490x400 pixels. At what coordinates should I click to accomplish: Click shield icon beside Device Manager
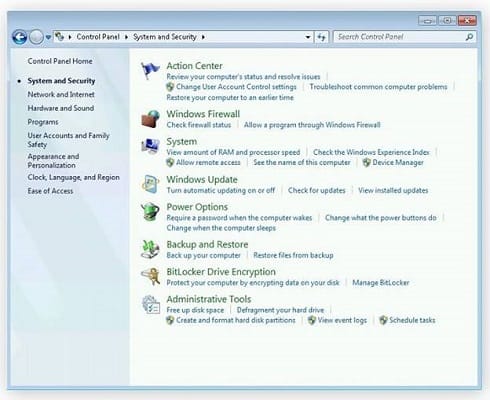[366, 163]
